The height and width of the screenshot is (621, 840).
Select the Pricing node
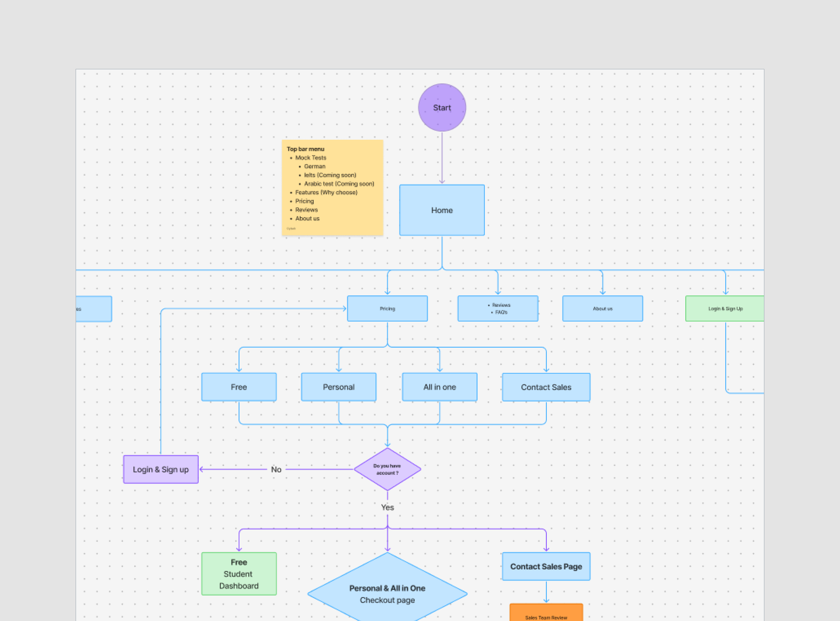click(387, 309)
